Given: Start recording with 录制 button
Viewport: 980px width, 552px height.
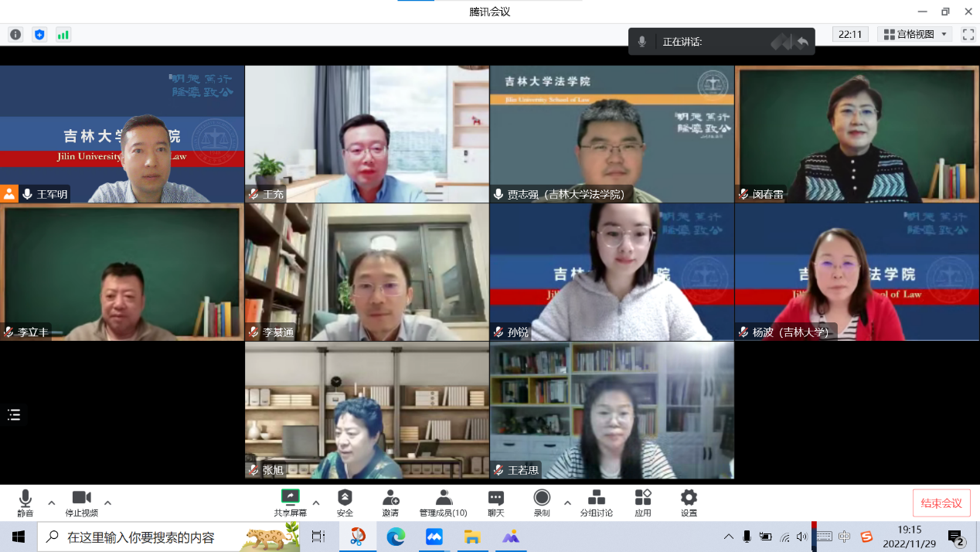Looking at the screenshot, I should click(x=542, y=499).
